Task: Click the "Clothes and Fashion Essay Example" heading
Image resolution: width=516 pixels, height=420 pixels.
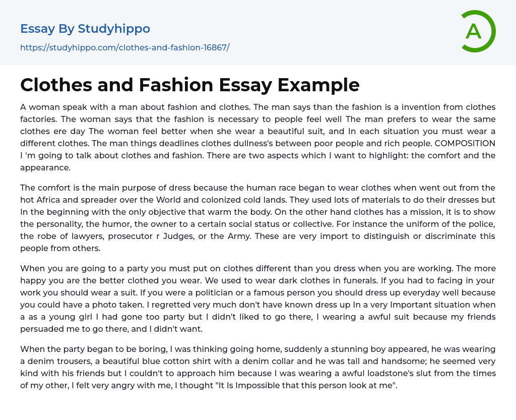Action: point(189,85)
